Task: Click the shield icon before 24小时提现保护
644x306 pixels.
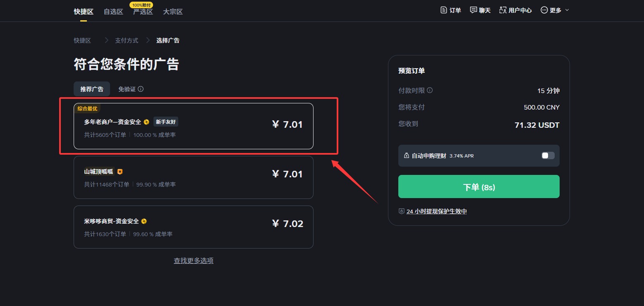Action: pos(401,211)
